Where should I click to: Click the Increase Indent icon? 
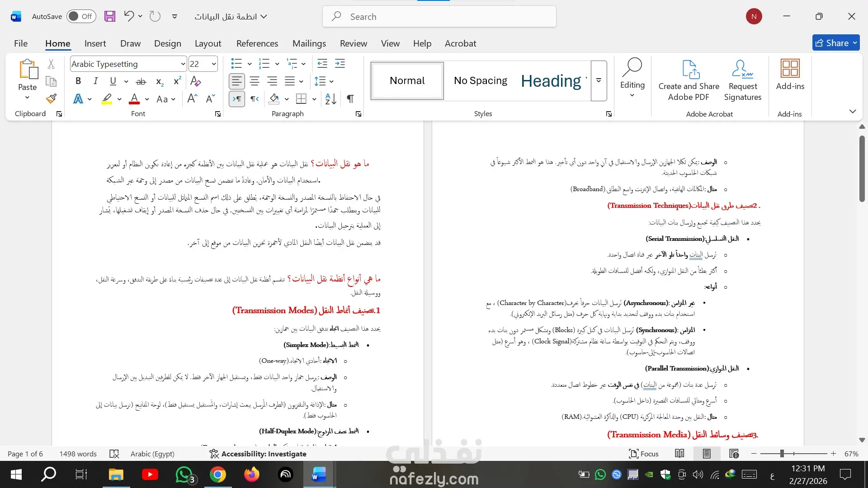click(340, 64)
